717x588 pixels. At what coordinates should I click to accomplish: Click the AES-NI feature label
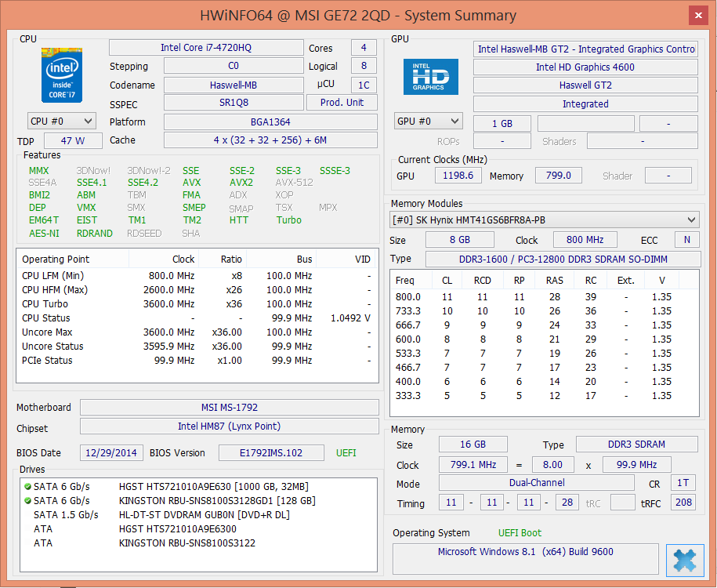click(x=44, y=234)
